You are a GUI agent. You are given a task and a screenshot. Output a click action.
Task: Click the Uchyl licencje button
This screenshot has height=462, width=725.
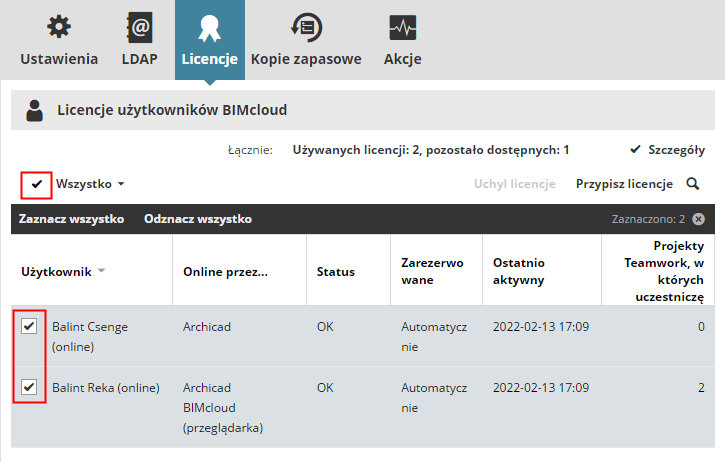[514, 184]
